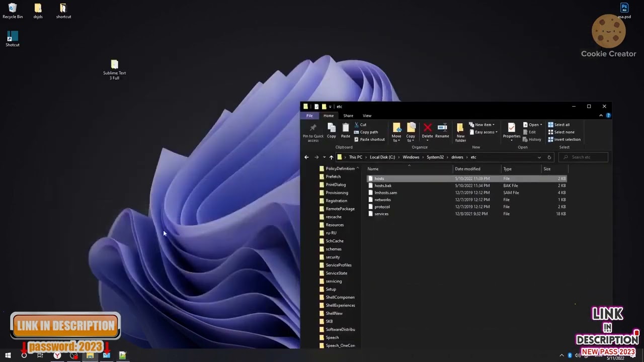
Task: Open the Windows Start button
Action: point(8,355)
